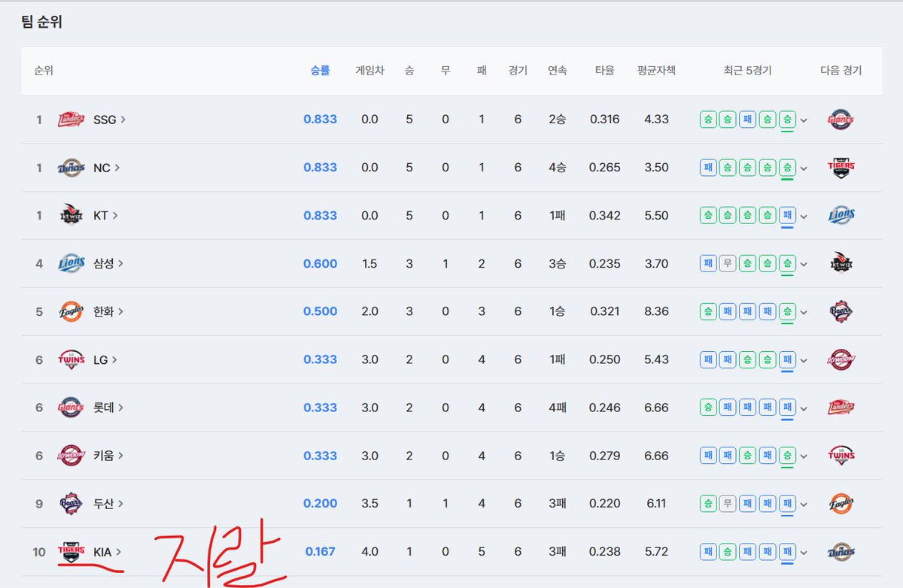903x588 pixels.
Task: Expand LG's recent 5 games chevron
Action: click(804, 360)
